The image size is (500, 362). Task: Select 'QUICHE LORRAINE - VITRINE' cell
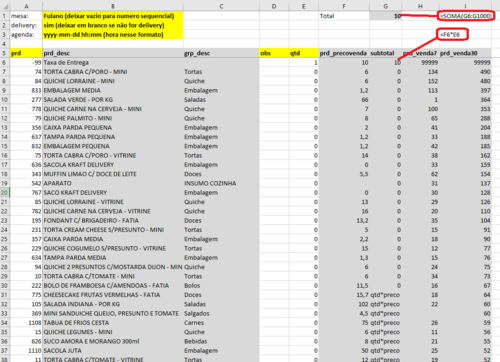113,202
